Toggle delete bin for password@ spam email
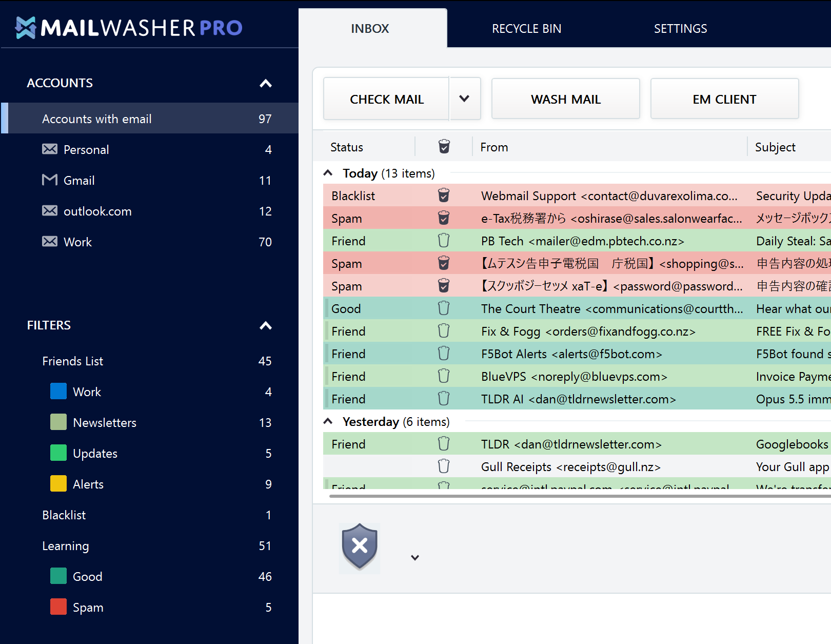The height and width of the screenshot is (644, 831). tap(444, 286)
